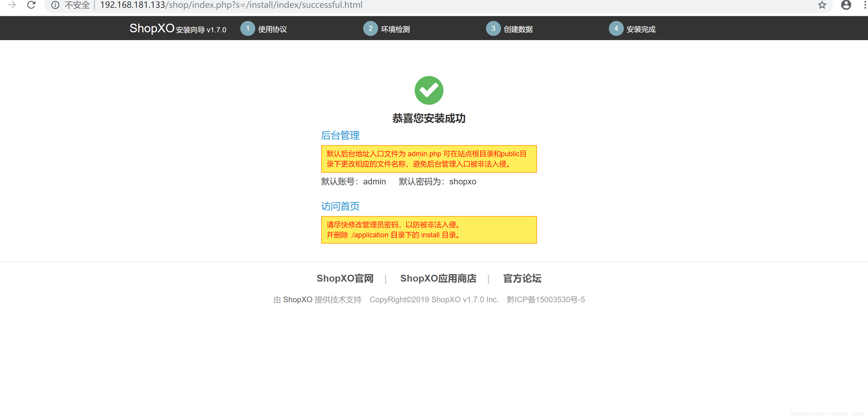This screenshot has height=419, width=868.
Task: Bookmark this page with the star icon
Action: click(x=822, y=5)
